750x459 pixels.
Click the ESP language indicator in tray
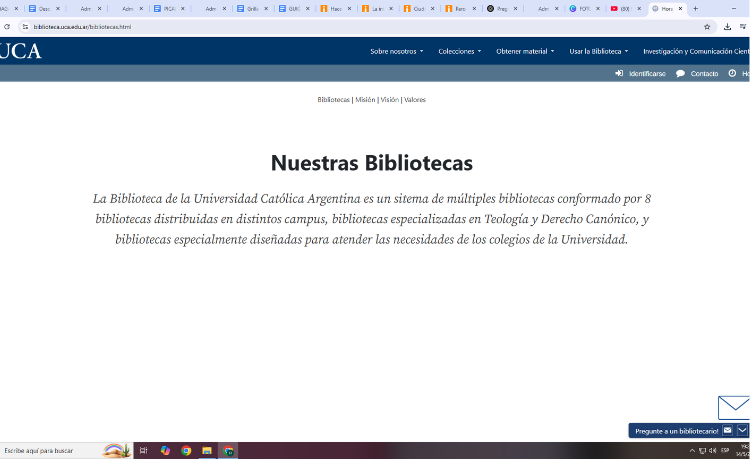(725, 450)
